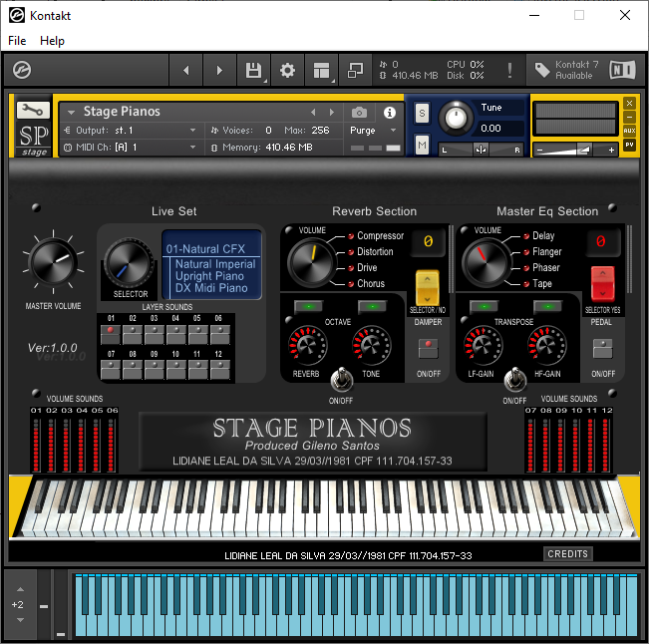Click the pan center icon
649x644 pixels.
(481, 150)
